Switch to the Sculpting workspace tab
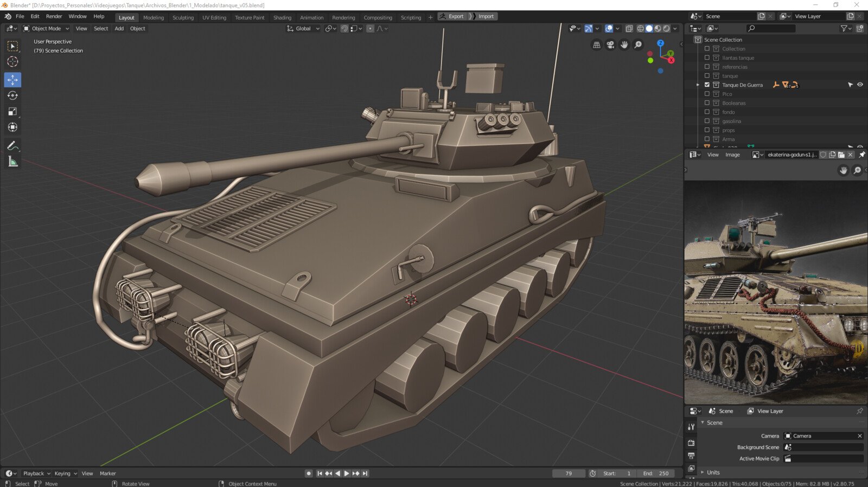Image resolution: width=868 pixels, height=487 pixels. tap(183, 17)
